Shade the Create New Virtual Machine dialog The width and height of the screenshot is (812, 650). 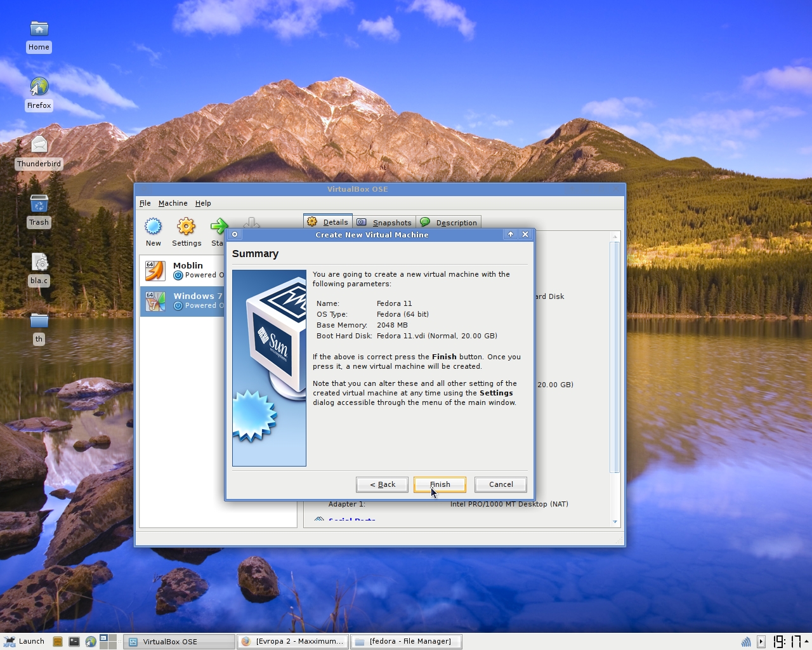(511, 234)
